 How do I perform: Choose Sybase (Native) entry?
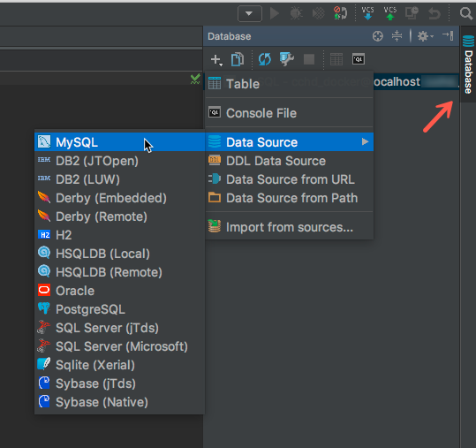click(119, 401)
